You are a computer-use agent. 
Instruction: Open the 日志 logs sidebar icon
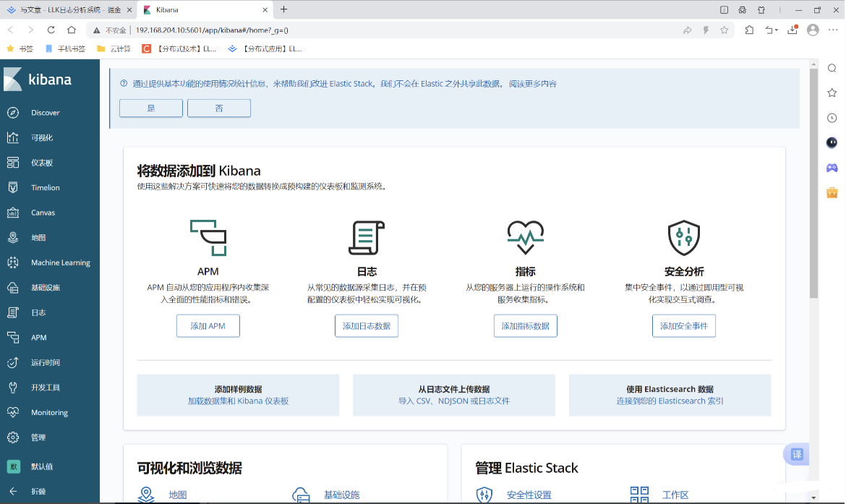(x=13, y=312)
